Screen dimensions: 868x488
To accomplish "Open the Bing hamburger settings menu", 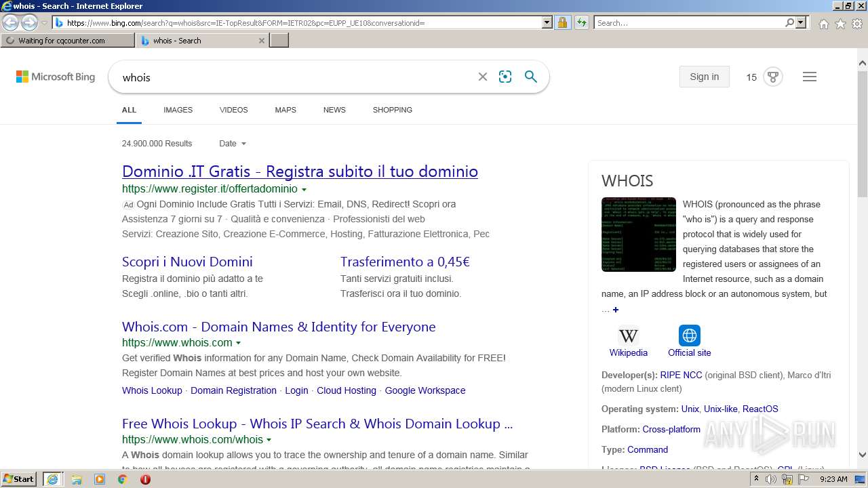I will [x=810, y=77].
